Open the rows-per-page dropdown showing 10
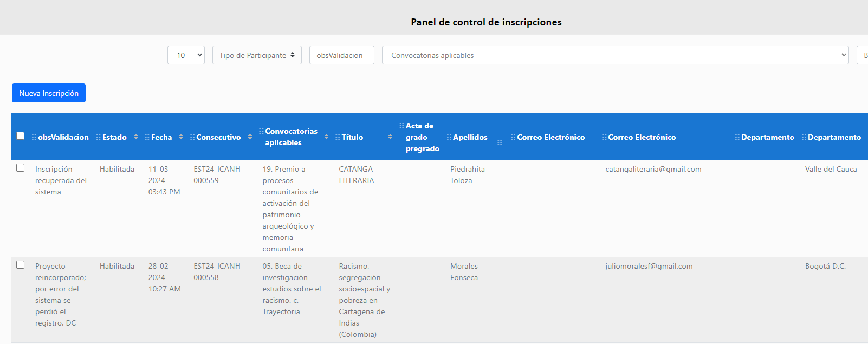868x344 pixels. click(186, 55)
